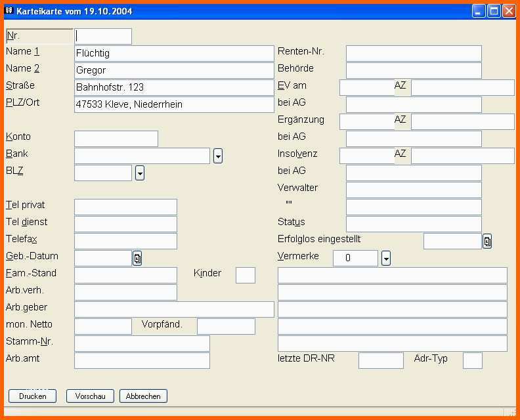Click Name 1 field containing Flüchtig
Screen dimensions: 520x420
click(x=174, y=53)
